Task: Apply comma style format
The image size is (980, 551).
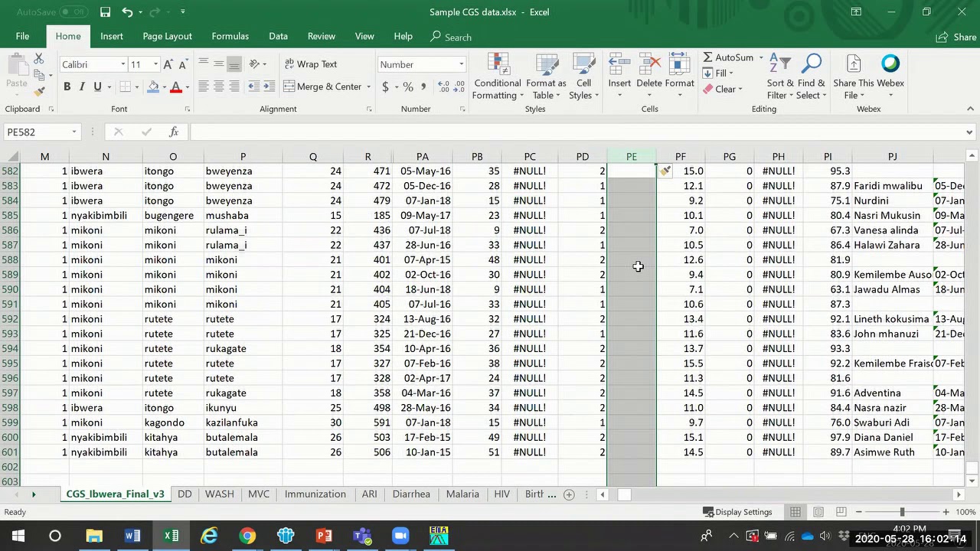Action: point(423,87)
